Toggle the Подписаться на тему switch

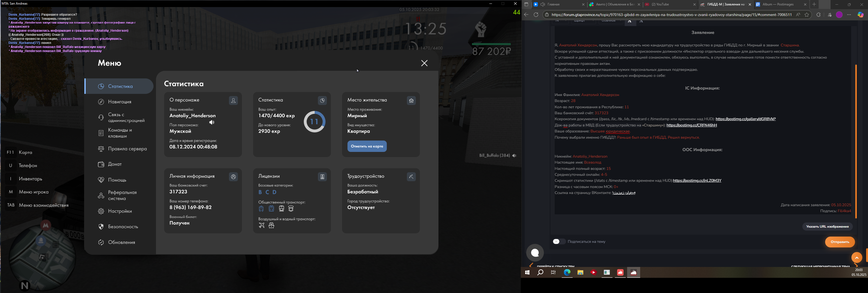pos(559,241)
